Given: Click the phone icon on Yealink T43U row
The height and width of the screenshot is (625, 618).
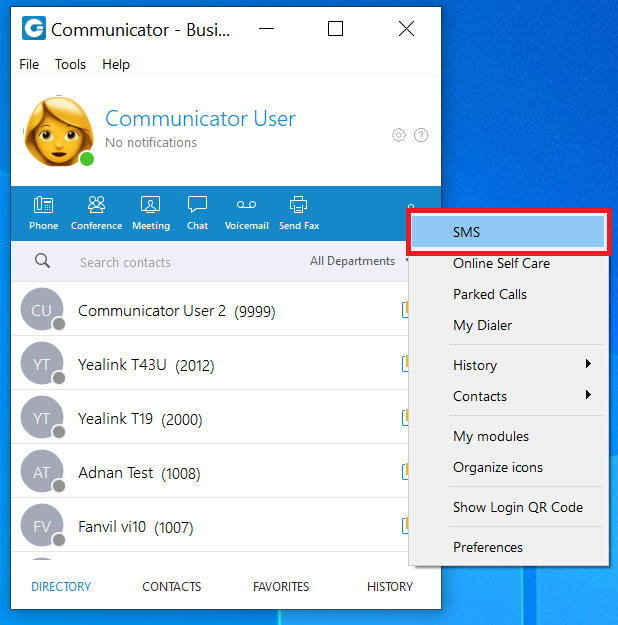Looking at the screenshot, I should (405, 364).
